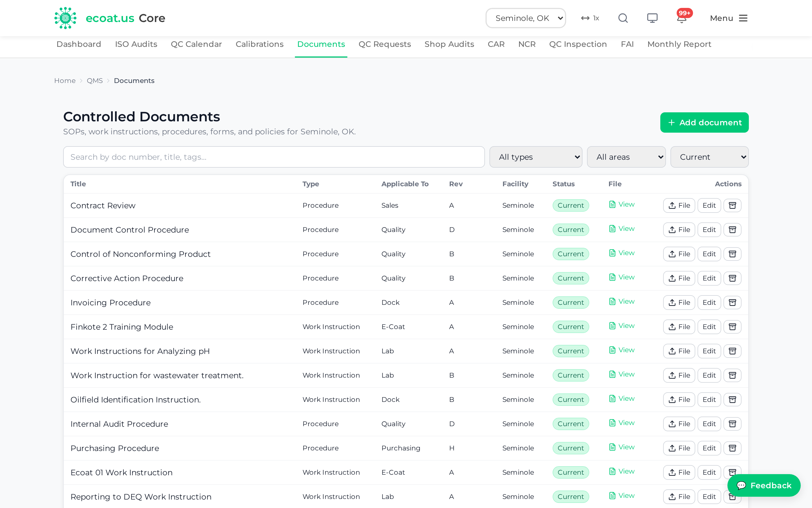The image size is (812, 508).
Task: Upload file for Ecoat 01 Work Instruction
Action: tap(679, 472)
